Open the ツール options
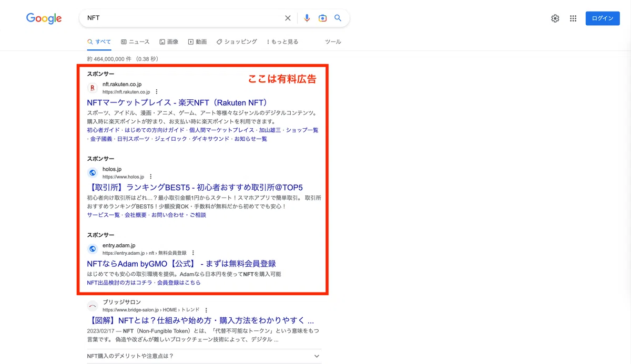This screenshot has height=364, width=631. point(333,41)
